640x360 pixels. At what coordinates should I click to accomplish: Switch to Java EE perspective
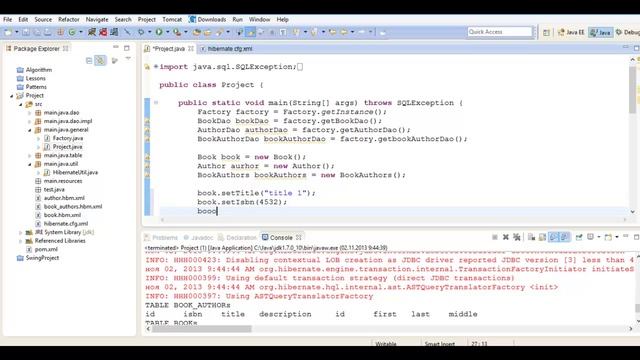coord(571,32)
